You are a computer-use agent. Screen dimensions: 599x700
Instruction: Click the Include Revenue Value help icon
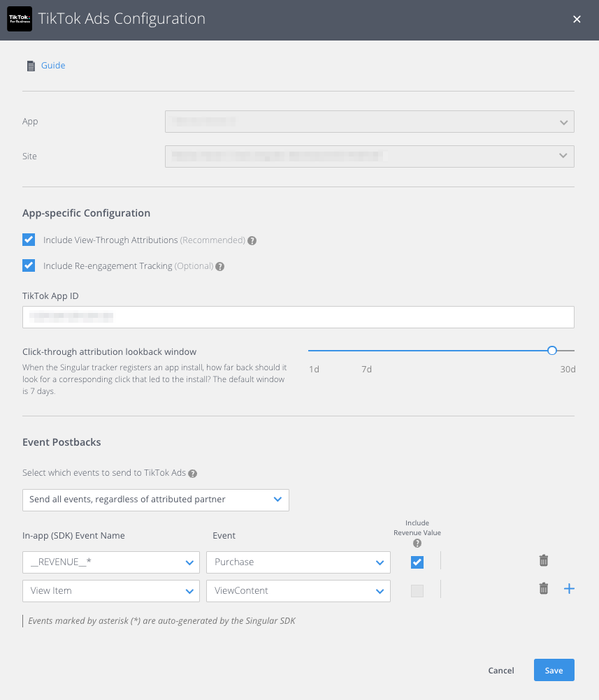[x=417, y=543]
